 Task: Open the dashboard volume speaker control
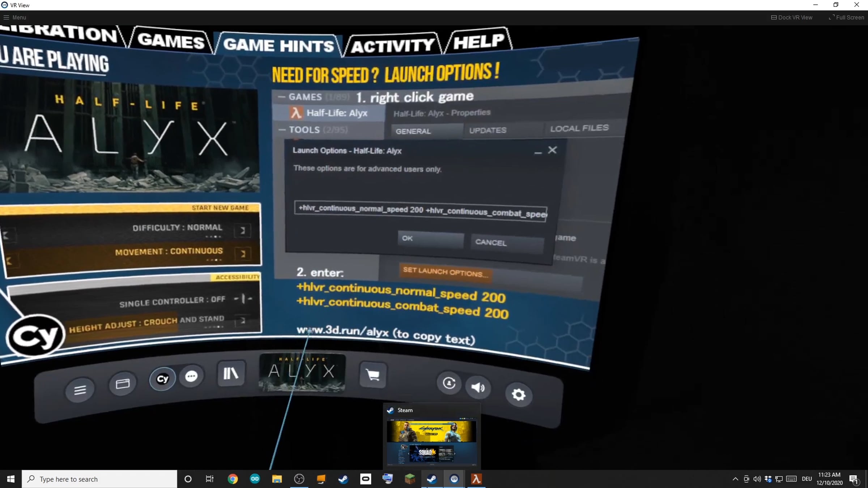(x=478, y=388)
